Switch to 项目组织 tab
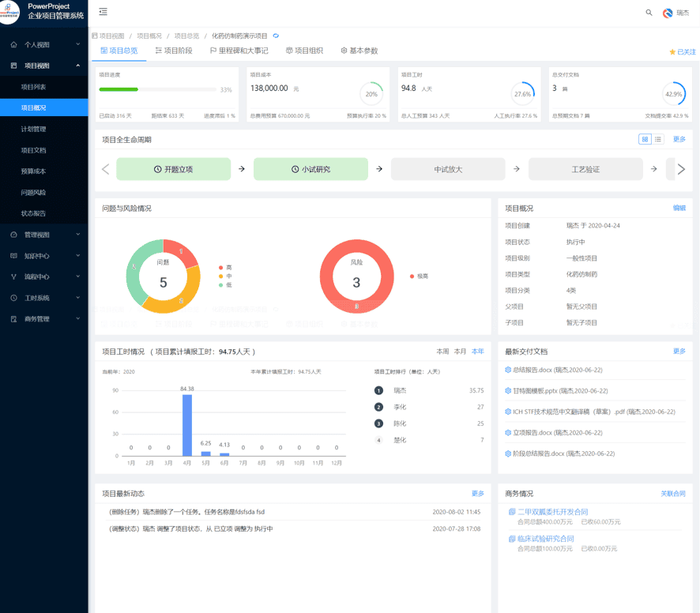 [304, 51]
